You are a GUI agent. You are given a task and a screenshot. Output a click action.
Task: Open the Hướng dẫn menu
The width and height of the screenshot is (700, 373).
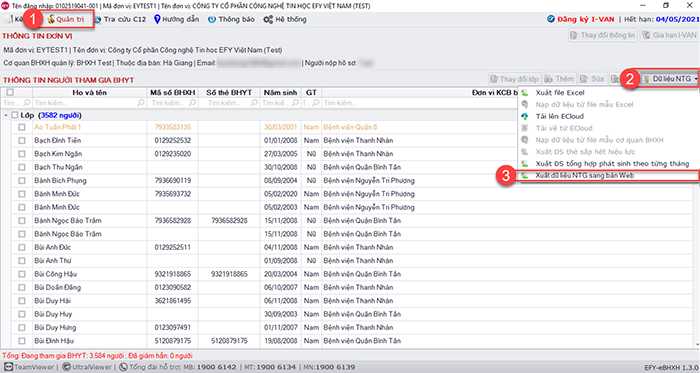click(176, 20)
